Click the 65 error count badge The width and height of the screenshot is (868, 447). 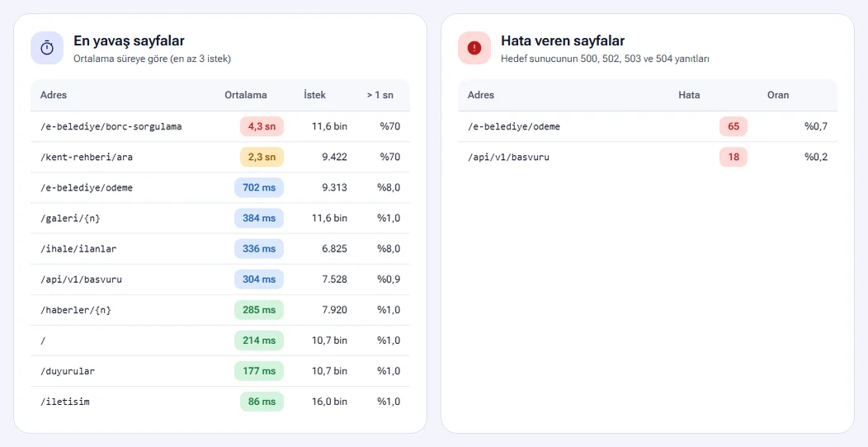coord(734,127)
